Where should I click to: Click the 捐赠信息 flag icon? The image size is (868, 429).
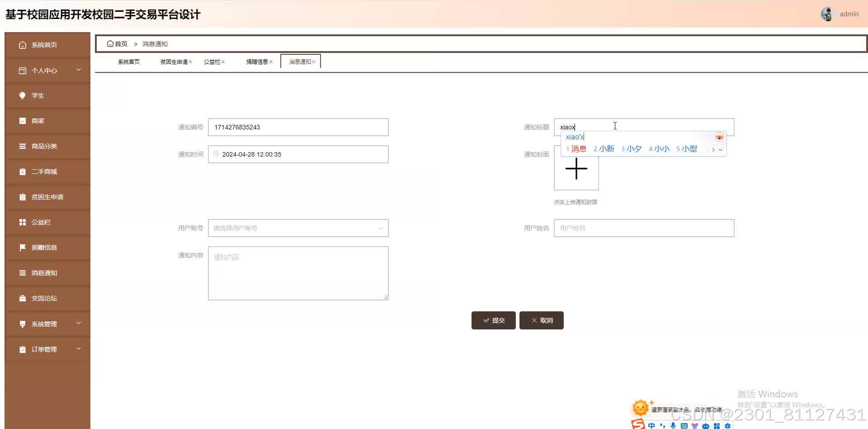[x=23, y=248]
